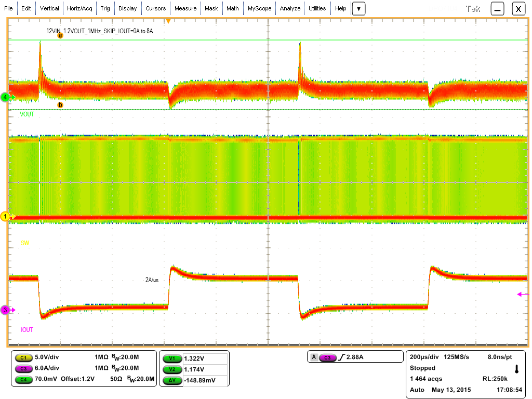The width and height of the screenshot is (532, 399).
Task: Open the Cursors menu
Action: pyautogui.click(x=156, y=8)
